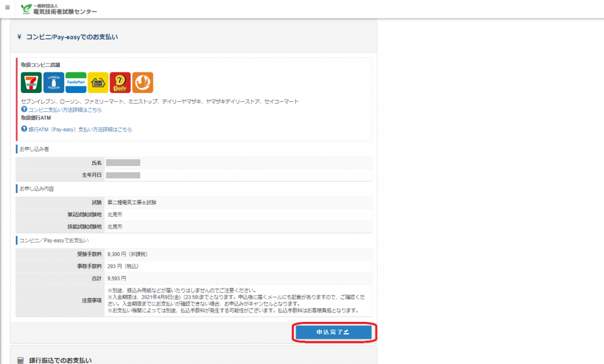Image resolution: width=604 pixels, height=364 pixels.
Task: Open 銀行ATM (Pay-easy) 支払い方法詳細 link
Action: pyautogui.click(x=80, y=130)
